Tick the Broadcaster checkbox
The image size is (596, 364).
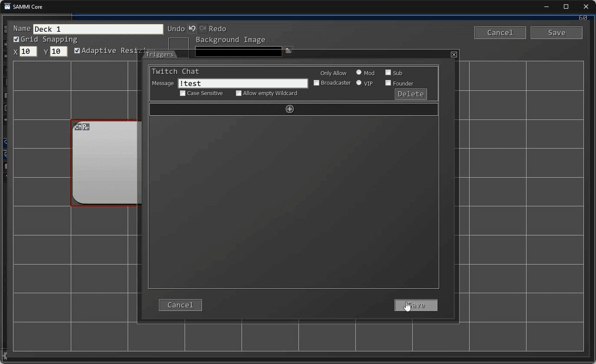[x=316, y=83]
